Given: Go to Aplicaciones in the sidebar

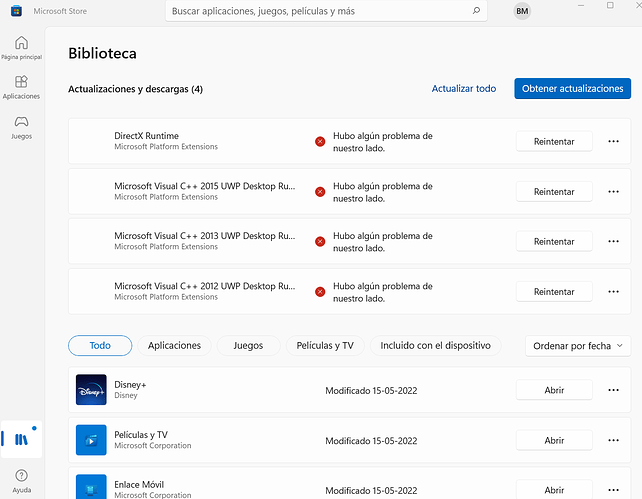Looking at the screenshot, I should pos(21,87).
